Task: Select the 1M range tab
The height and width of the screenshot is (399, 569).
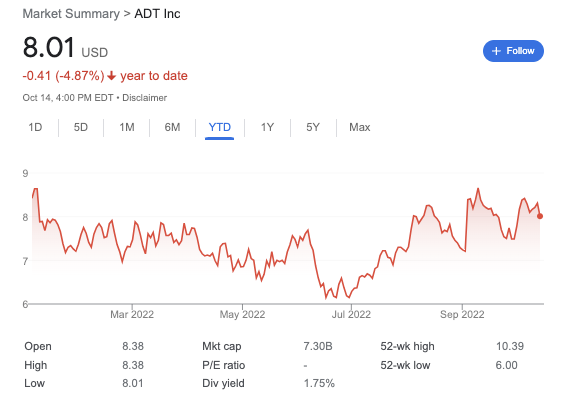Action: click(127, 127)
